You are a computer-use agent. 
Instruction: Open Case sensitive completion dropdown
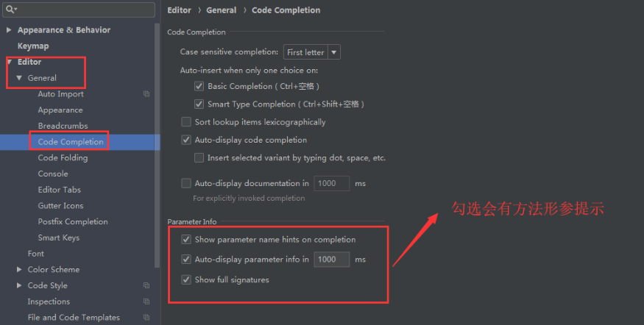pos(312,52)
